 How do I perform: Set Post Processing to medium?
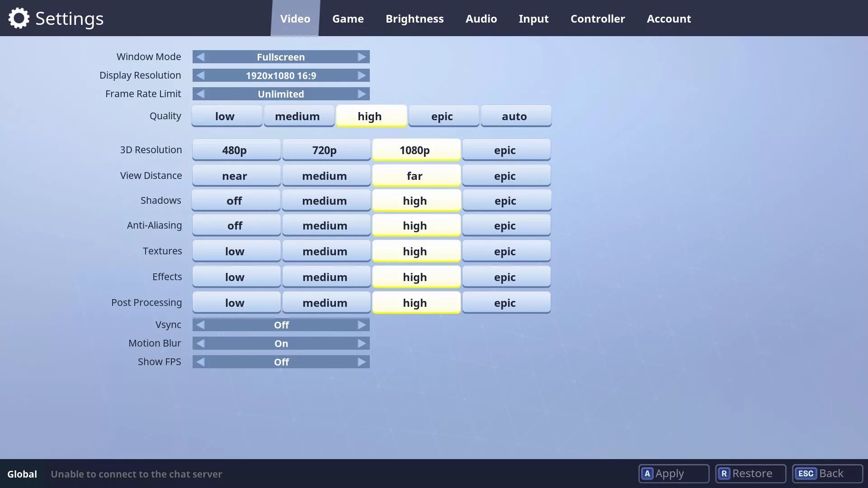click(x=324, y=302)
